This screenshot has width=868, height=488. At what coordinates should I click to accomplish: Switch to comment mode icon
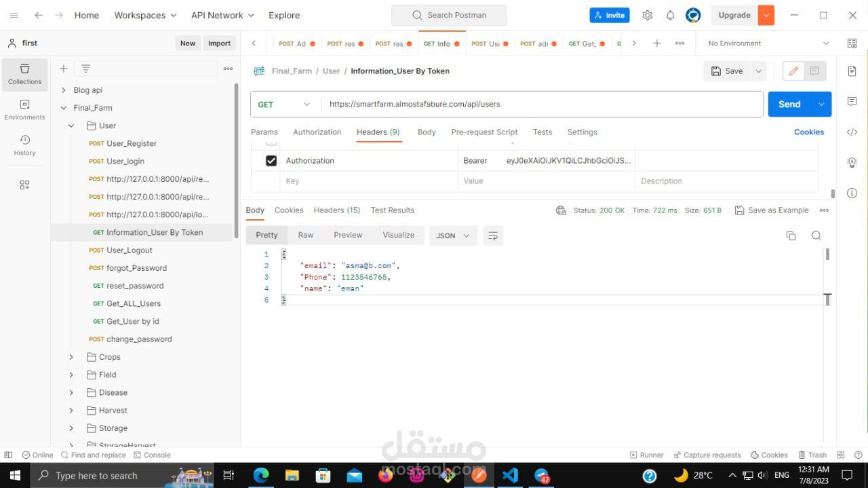(814, 71)
